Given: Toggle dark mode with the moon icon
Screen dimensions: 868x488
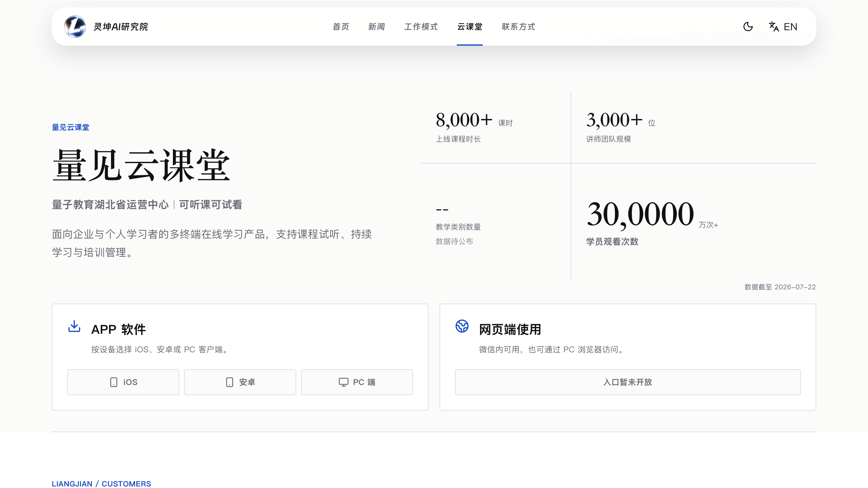Looking at the screenshot, I should coord(748,27).
